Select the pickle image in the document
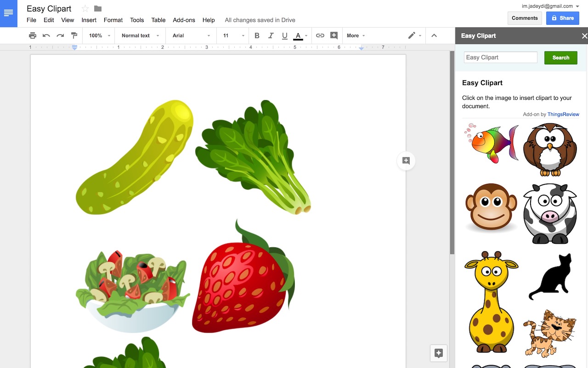The height and width of the screenshot is (368, 588). [135, 157]
